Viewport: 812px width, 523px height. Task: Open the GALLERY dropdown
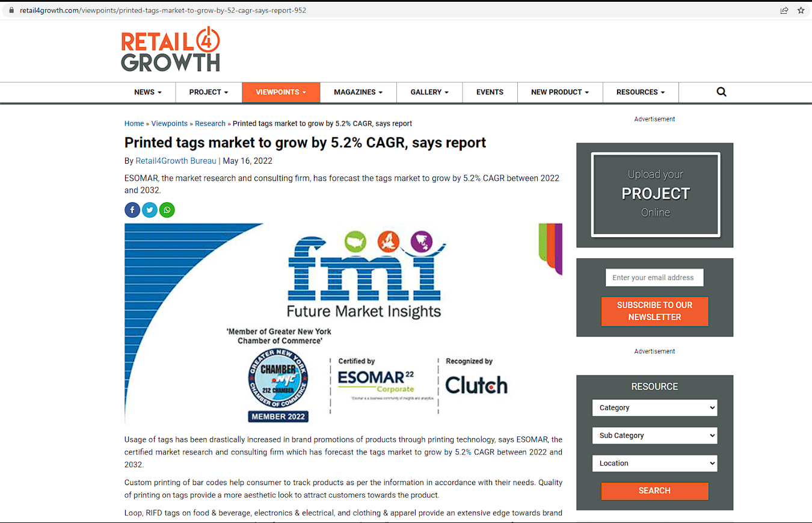click(x=429, y=92)
